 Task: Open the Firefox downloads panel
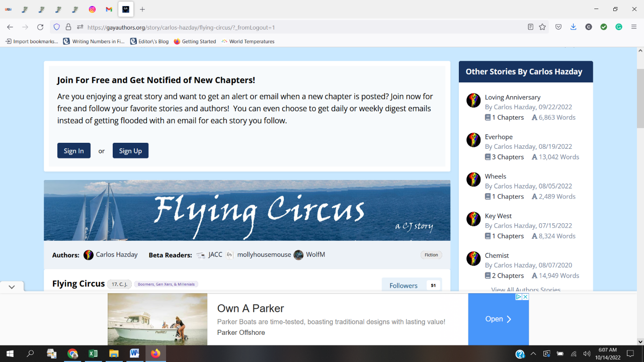tap(573, 27)
